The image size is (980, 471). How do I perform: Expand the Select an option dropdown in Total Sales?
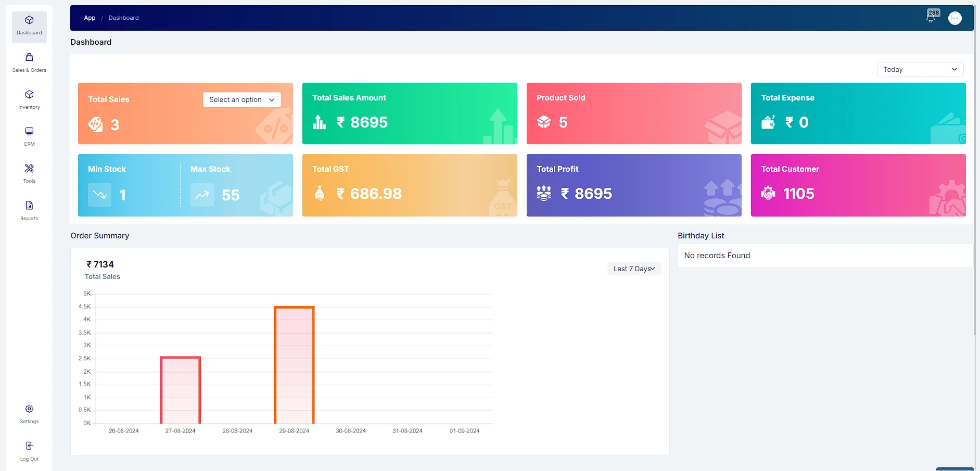(241, 99)
